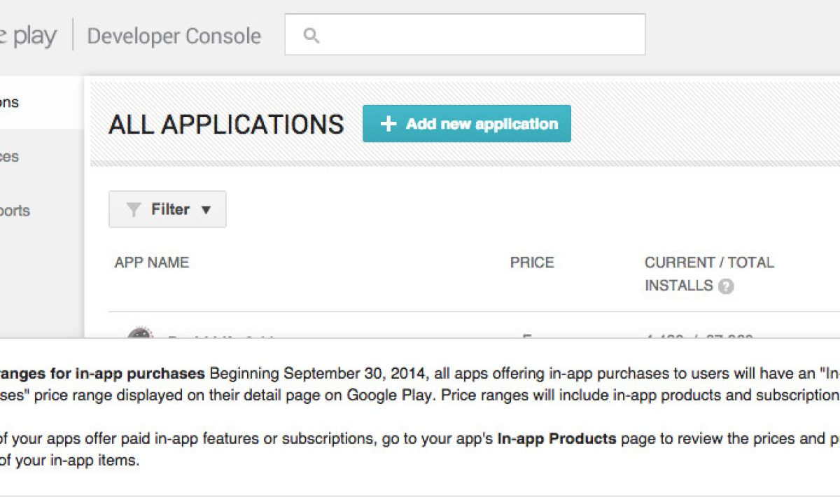Image resolution: width=840 pixels, height=504 pixels.
Task: Click the bold in-app purchases notice heading
Action: [x=102, y=373]
